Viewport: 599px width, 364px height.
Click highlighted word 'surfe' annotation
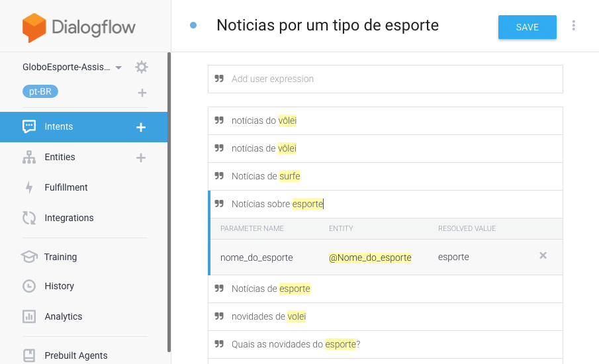289,177
